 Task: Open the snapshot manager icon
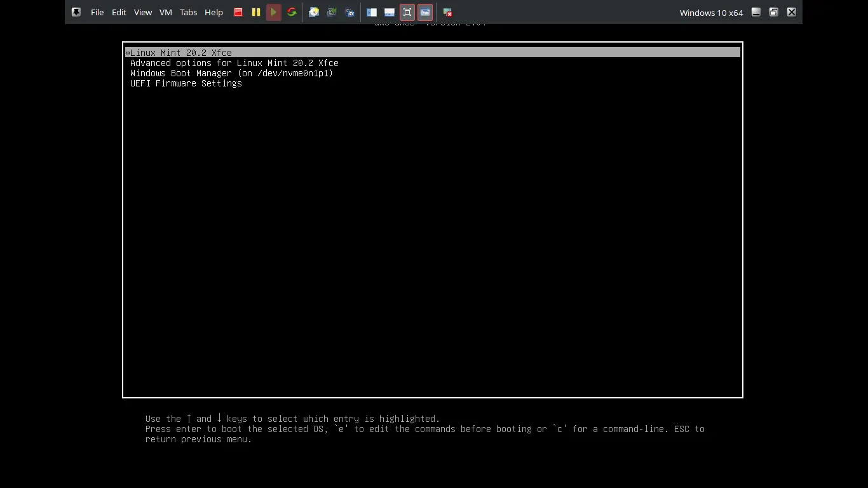pos(349,12)
